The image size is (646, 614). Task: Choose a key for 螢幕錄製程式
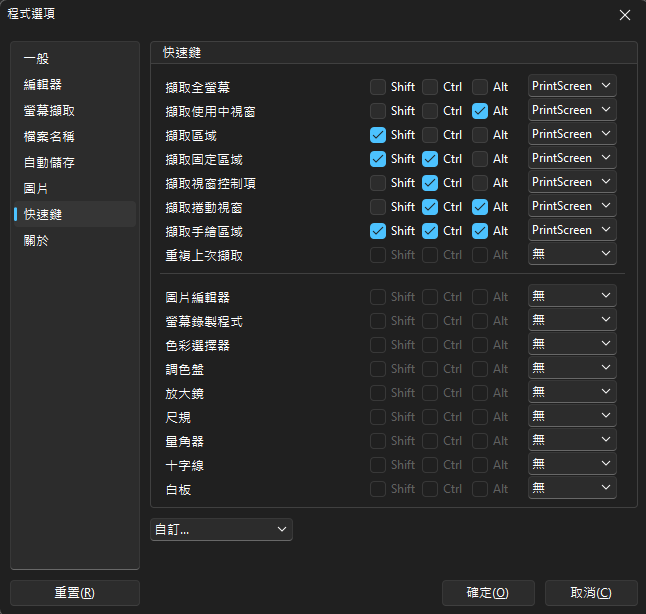(572, 319)
